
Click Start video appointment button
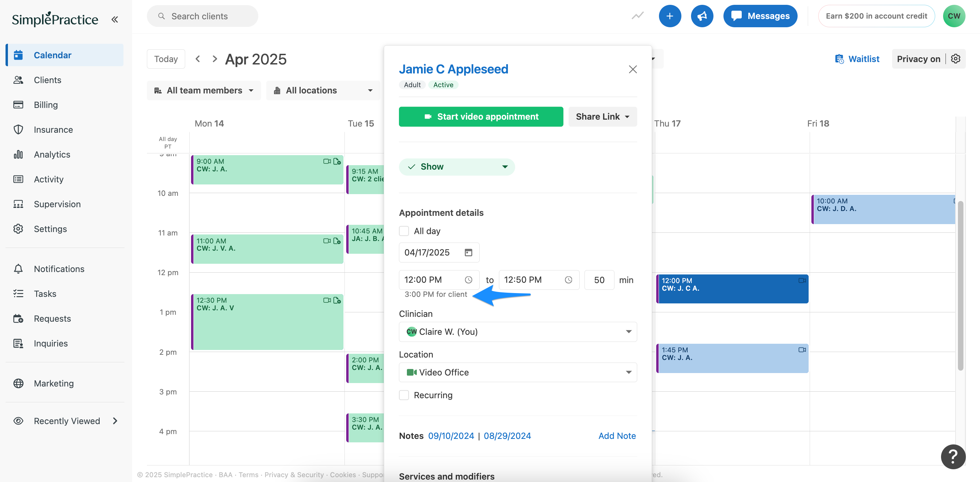481,117
